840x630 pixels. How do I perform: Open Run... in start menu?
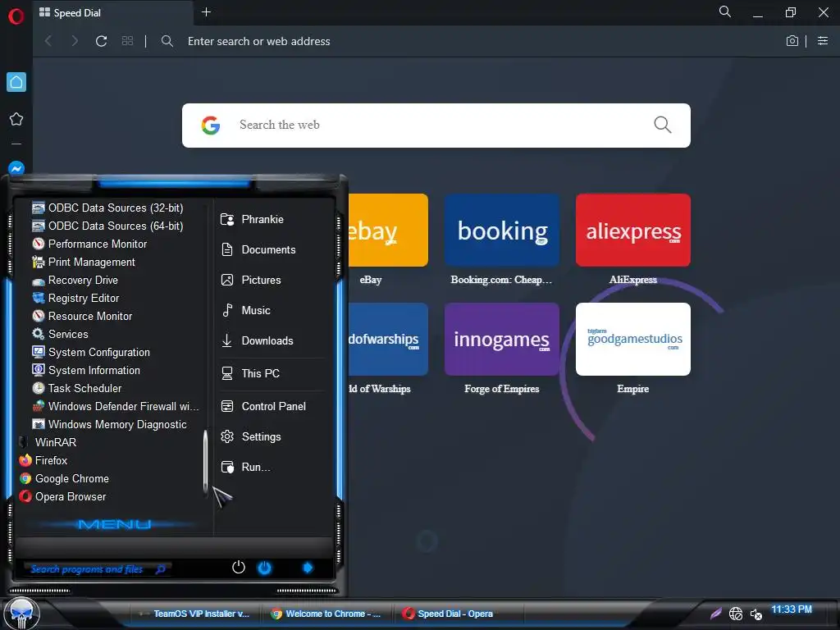[273, 467]
